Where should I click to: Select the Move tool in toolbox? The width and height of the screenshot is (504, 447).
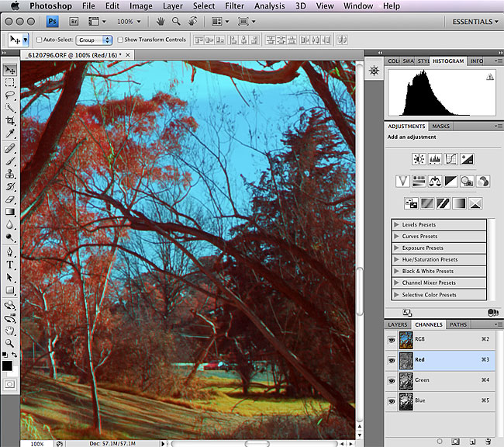10,70
